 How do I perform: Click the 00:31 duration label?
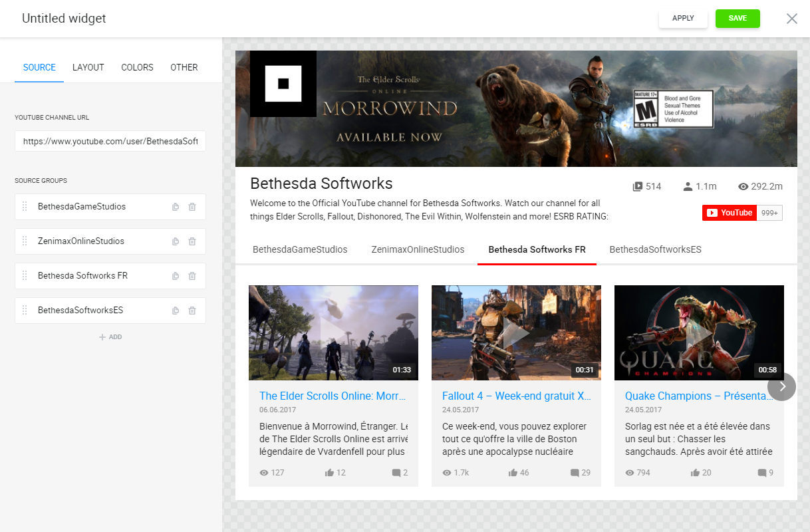(x=585, y=370)
